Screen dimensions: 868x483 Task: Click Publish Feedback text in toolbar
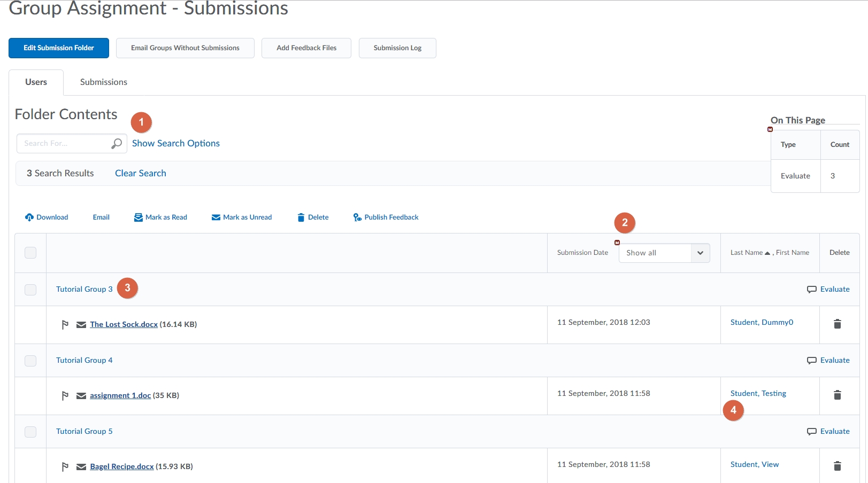[x=391, y=217]
